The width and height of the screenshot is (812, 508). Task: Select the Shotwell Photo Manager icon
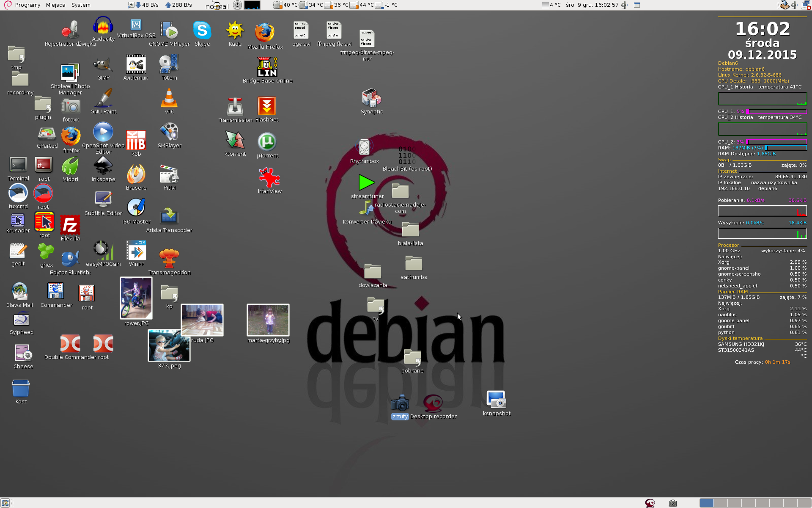(x=70, y=72)
